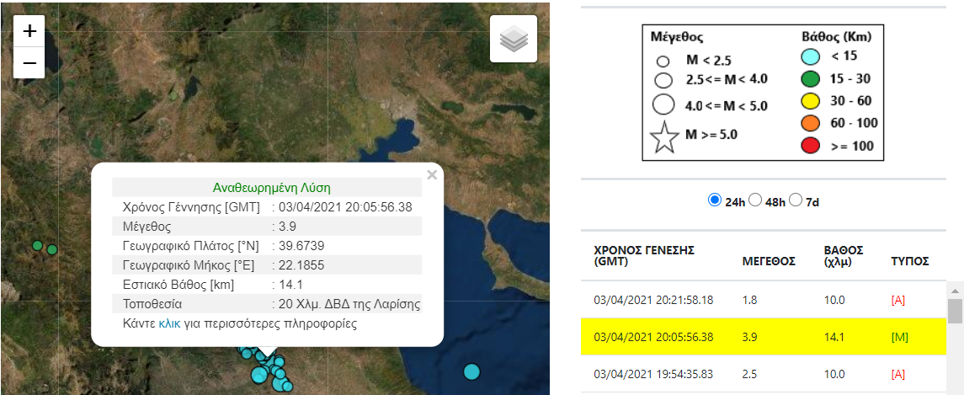This screenshot has height=395, width=980.
Task: Select the 7d time range
Action: pos(796,200)
